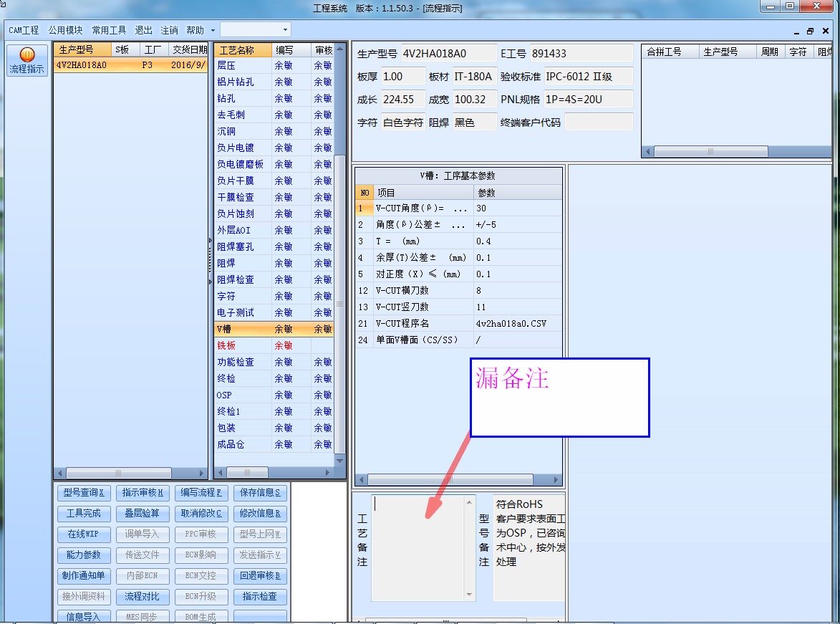Open the 常用工具 menu
The width and height of the screenshot is (840, 624).
click(x=109, y=30)
